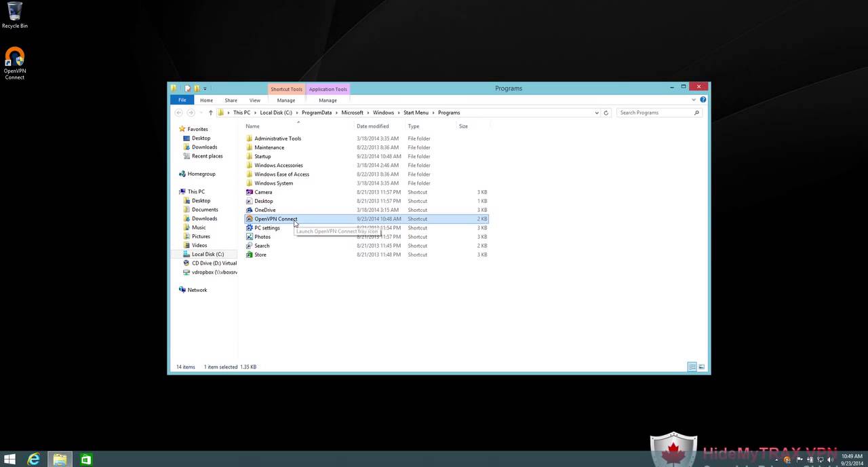The height and width of the screenshot is (467, 868).
Task: Select OpenVPN Connect desktop shortcut
Action: (x=14, y=64)
